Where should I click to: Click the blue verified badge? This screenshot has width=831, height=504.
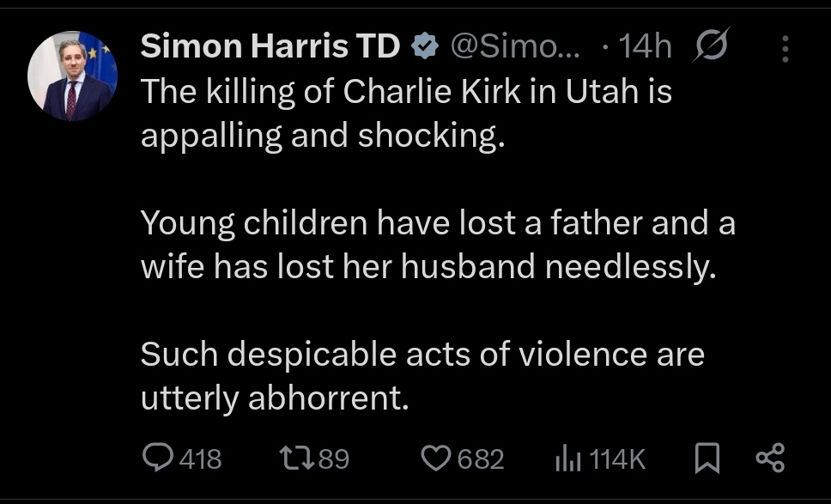(424, 48)
